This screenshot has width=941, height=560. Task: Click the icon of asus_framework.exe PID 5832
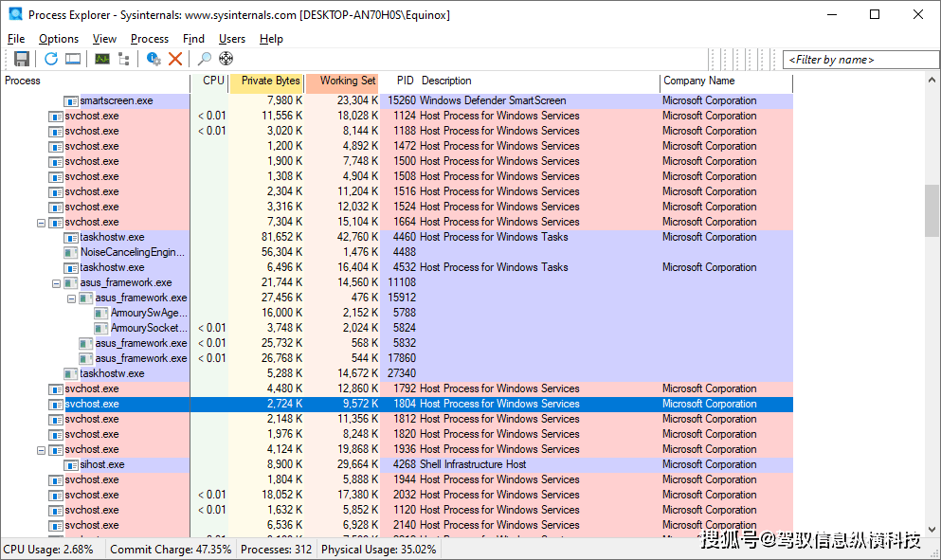point(86,343)
